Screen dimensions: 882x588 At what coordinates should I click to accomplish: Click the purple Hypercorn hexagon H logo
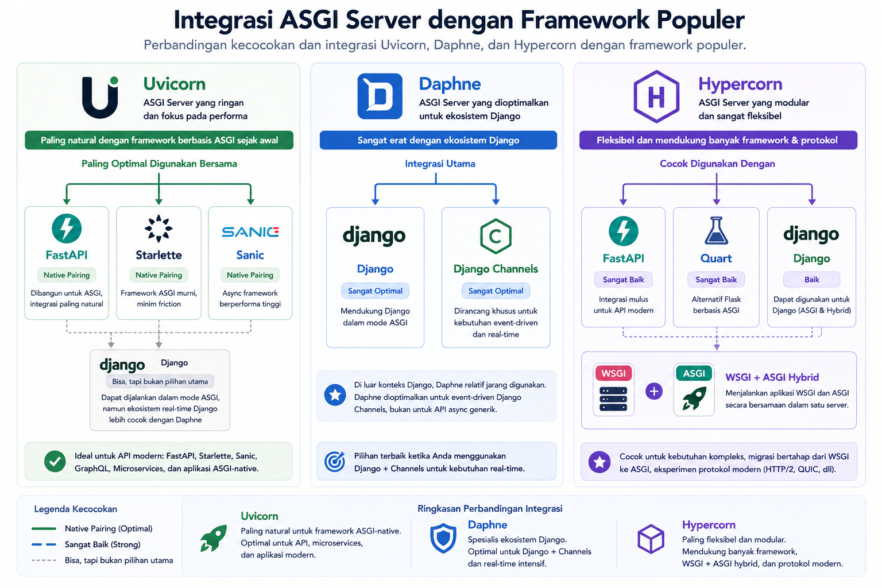pyautogui.click(x=656, y=96)
